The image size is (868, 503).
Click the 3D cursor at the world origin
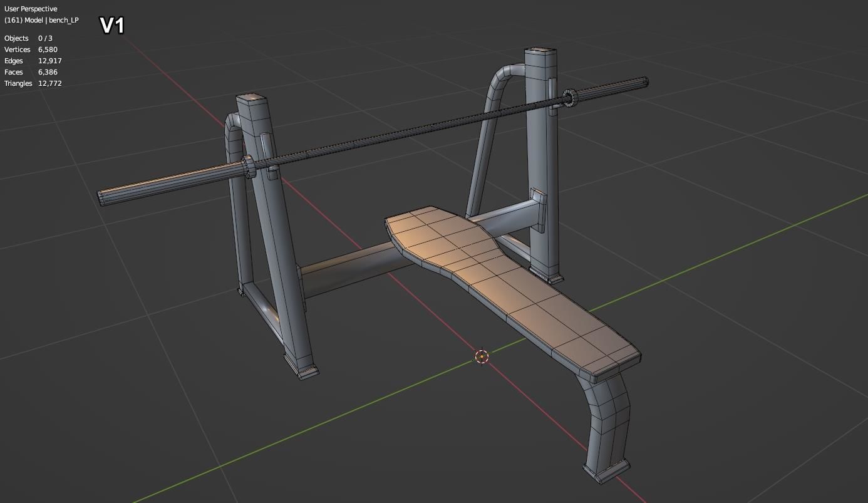pos(482,356)
